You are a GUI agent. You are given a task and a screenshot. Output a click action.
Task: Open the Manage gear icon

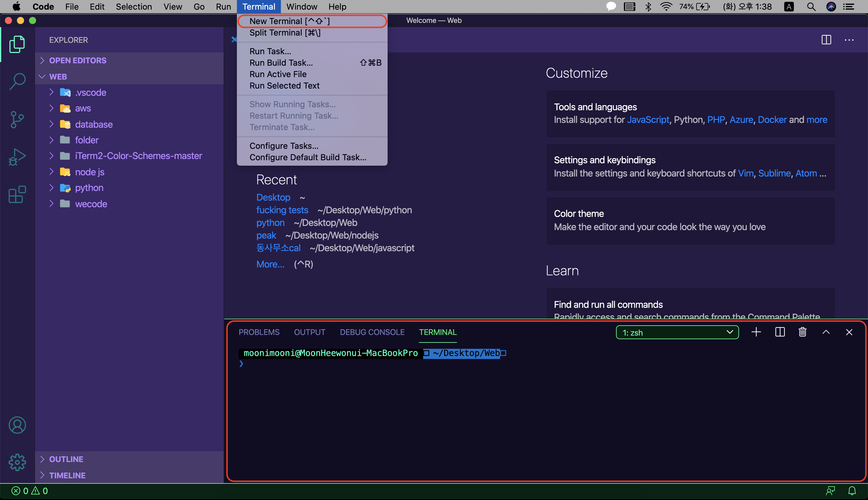tap(17, 462)
